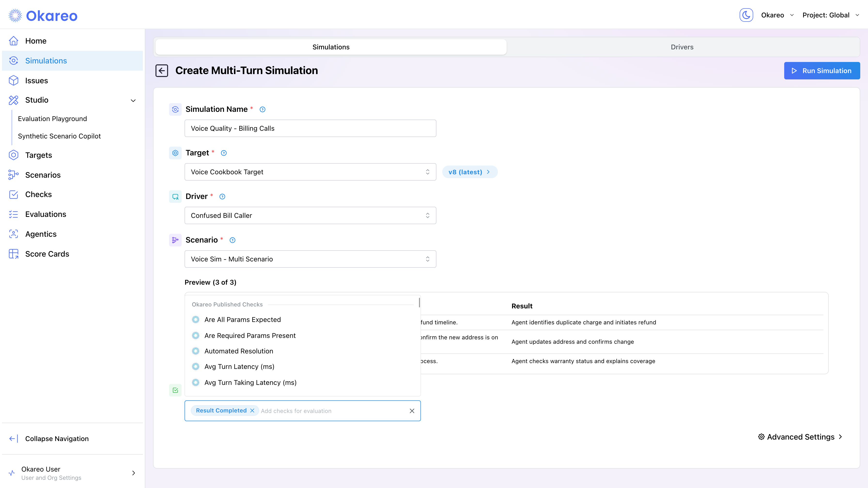868x488 pixels.
Task: Open Okareo User settings chevron
Action: 133,473
